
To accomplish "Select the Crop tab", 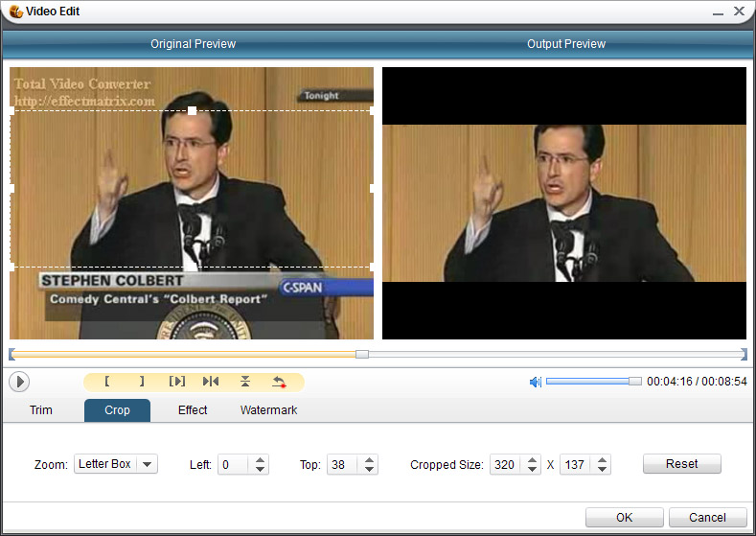I will point(117,410).
